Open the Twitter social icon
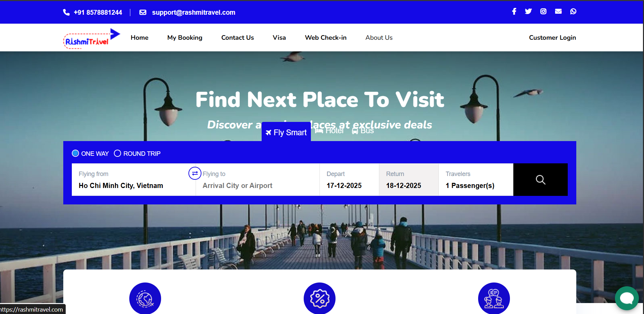The height and width of the screenshot is (314, 644). click(528, 11)
